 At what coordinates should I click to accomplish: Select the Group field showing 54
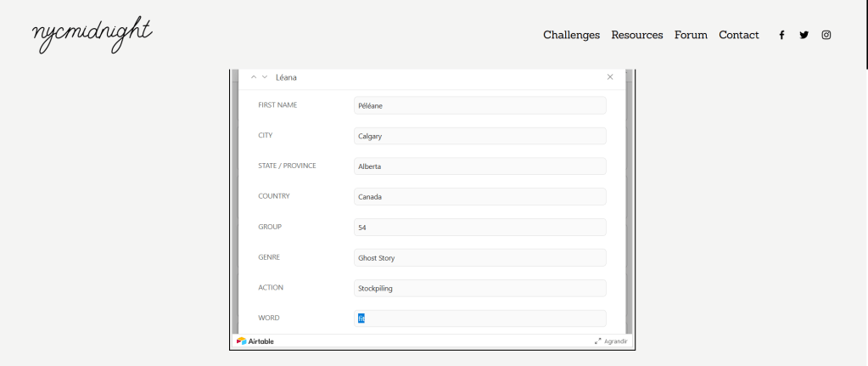tap(479, 228)
